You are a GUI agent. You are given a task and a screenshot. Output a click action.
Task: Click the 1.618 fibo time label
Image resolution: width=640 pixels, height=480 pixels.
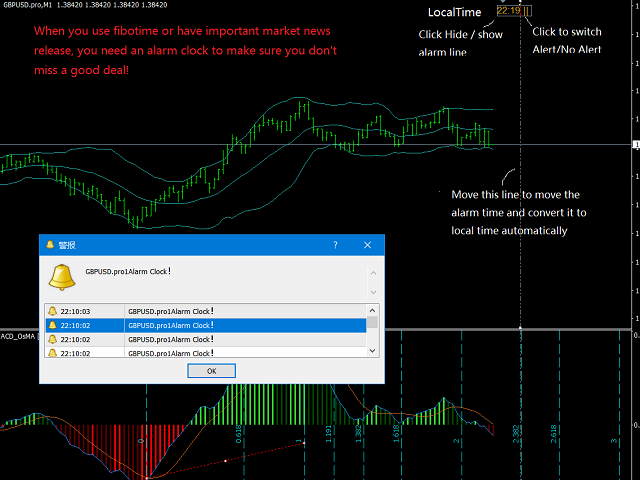(396, 434)
